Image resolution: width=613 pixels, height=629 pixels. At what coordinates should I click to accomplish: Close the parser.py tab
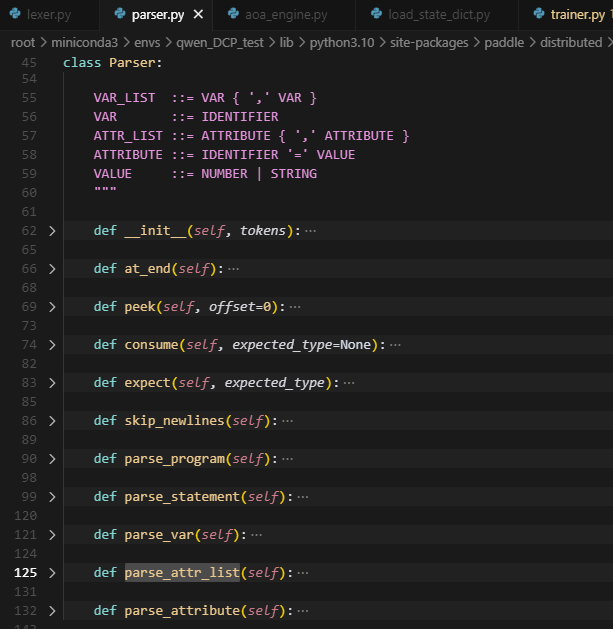pyautogui.click(x=198, y=14)
